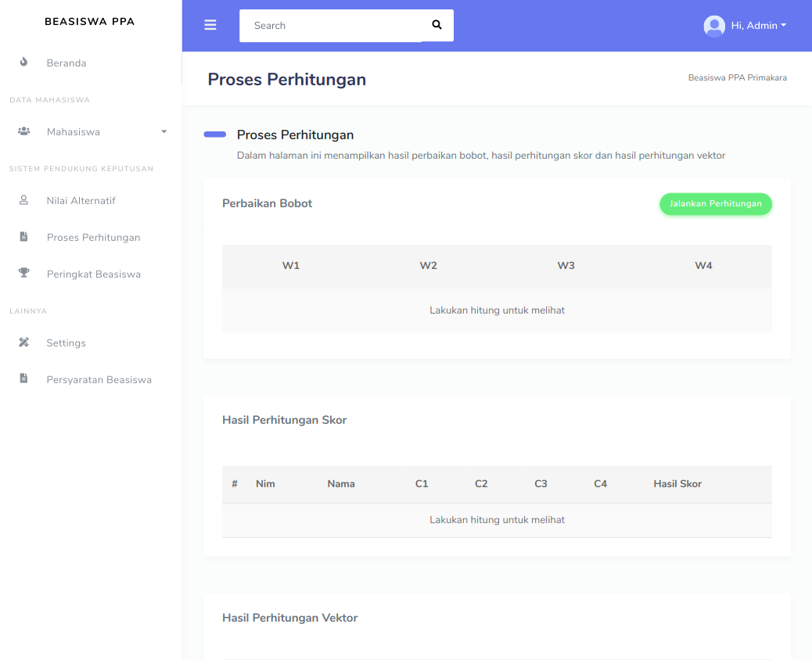This screenshot has height=660, width=812.
Task: Click the Jalankan Perhitungan button
Action: tap(715, 204)
